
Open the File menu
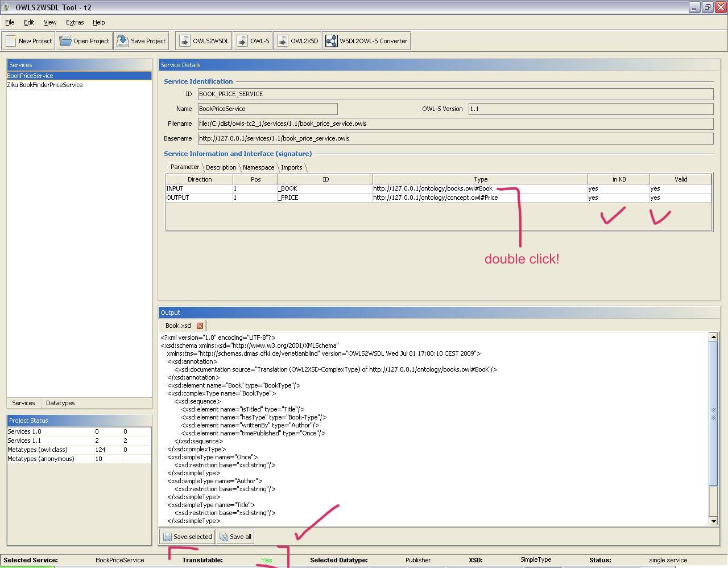(10, 22)
